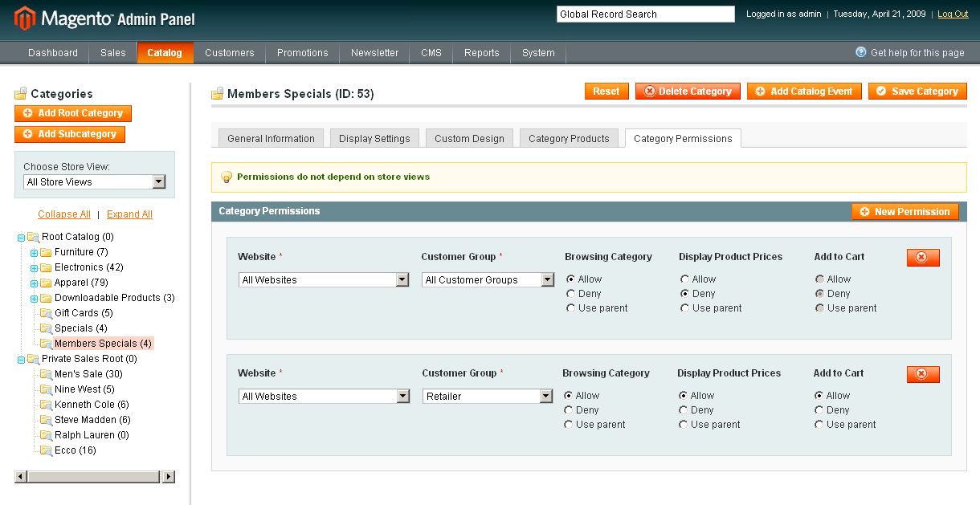Expand the Furniture category node

pyautogui.click(x=35, y=253)
